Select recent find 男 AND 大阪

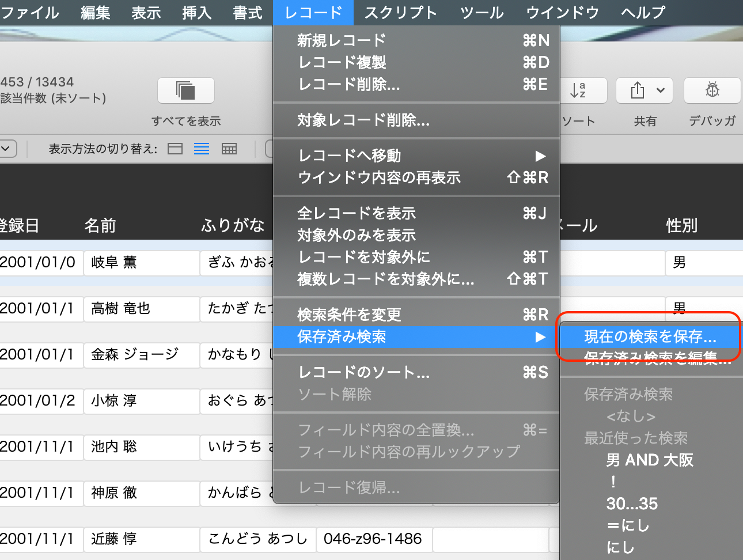coord(651,460)
